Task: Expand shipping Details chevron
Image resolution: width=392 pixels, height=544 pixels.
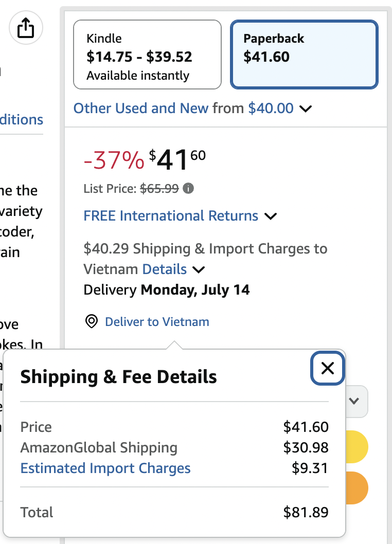Action: tap(199, 270)
